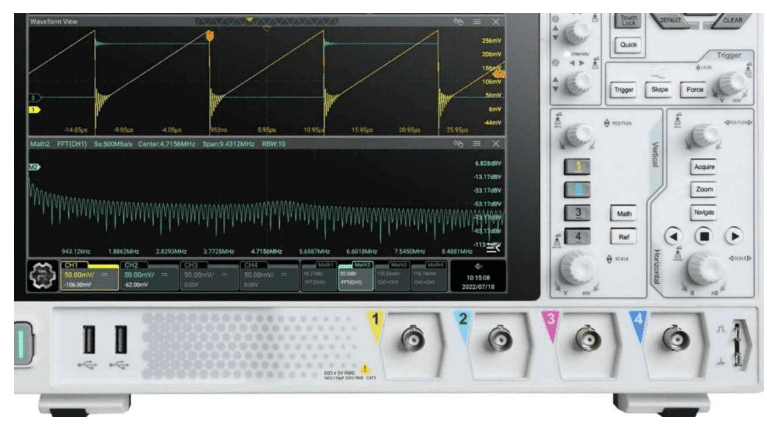Select the orange trigger position marker
The height and width of the screenshot is (427, 767).
coord(210,36)
